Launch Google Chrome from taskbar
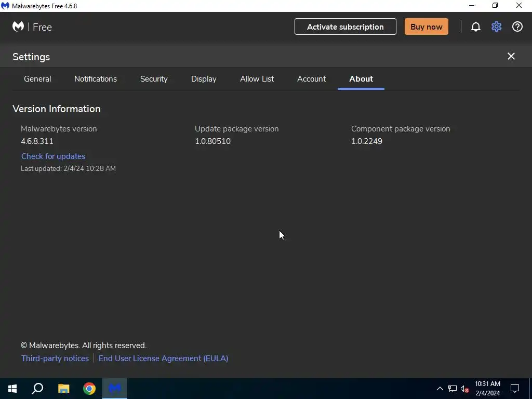532x399 pixels. (x=89, y=389)
